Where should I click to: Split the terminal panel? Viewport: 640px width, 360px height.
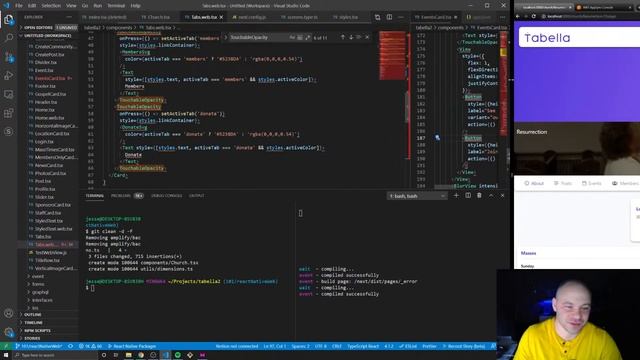coord(468,196)
